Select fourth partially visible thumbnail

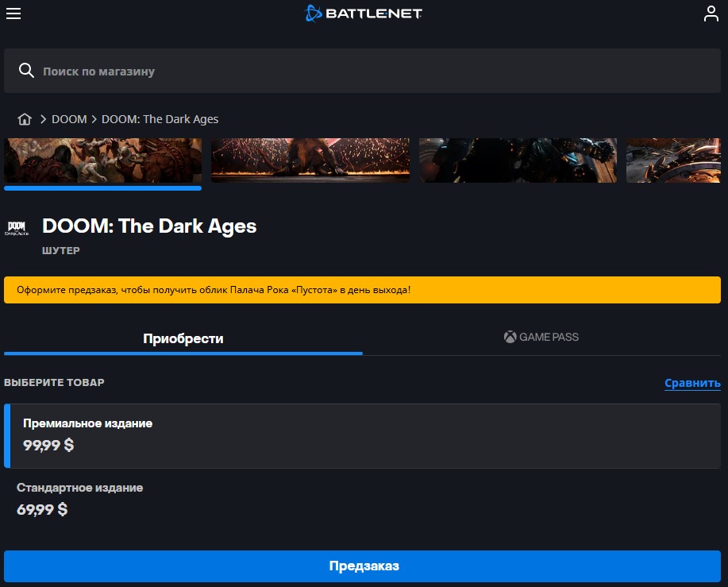coord(673,160)
